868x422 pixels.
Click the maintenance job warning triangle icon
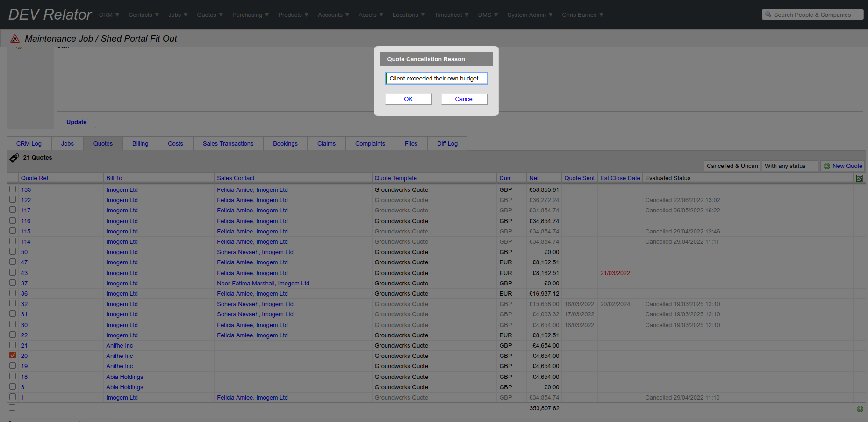pyautogui.click(x=15, y=38)
